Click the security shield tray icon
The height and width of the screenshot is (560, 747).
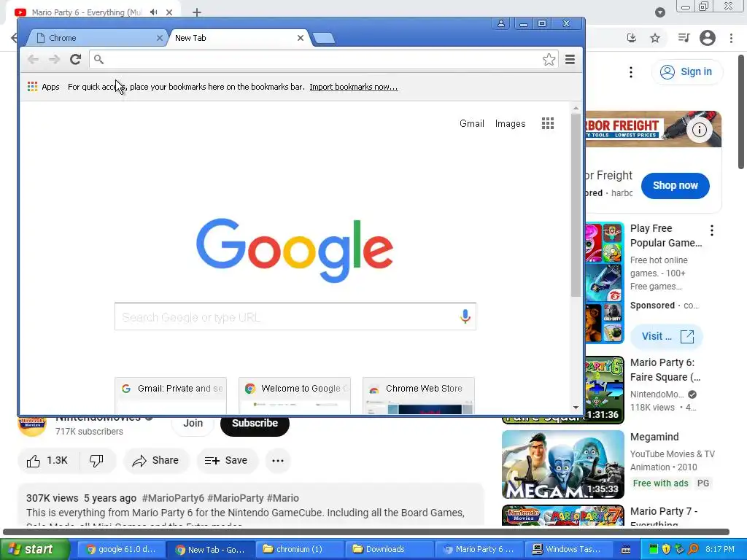coord(667,549)
